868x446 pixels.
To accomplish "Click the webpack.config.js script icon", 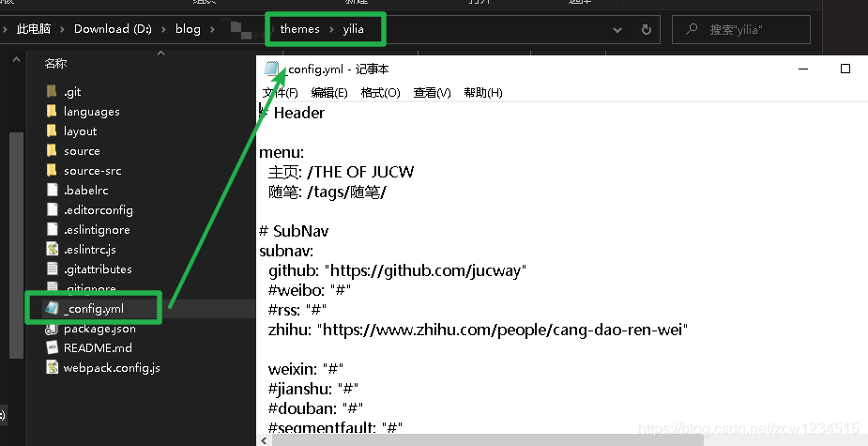I will pyautogui.click(x=52, y=367).
